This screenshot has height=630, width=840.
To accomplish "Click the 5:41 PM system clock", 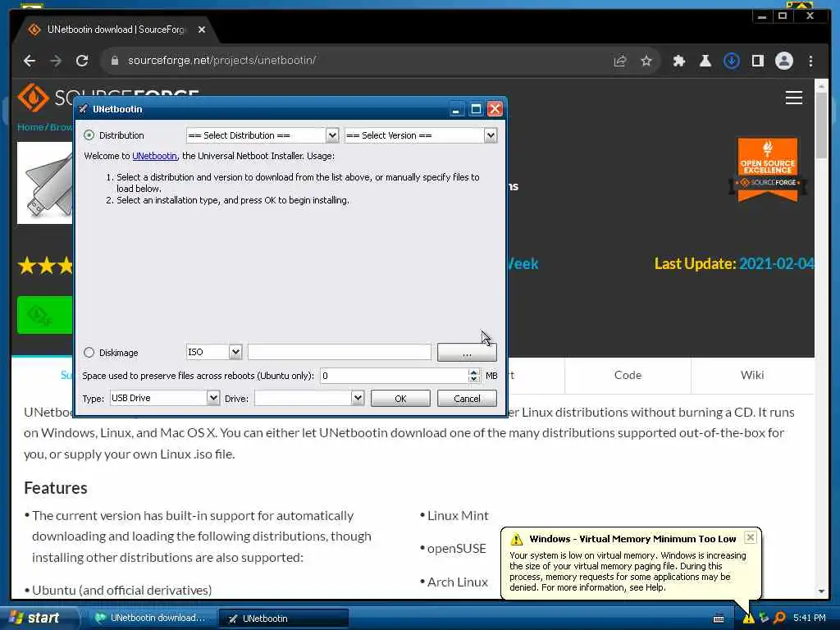I will point(810,618).
